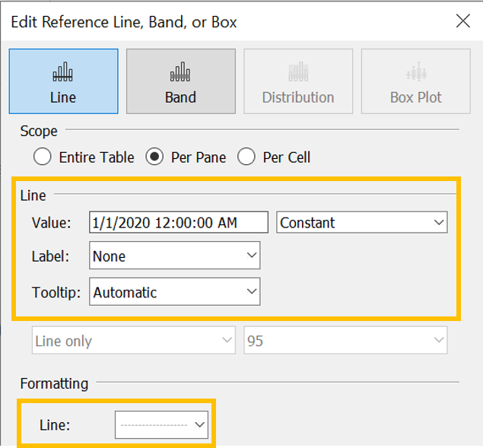This screenshot has width=483, height=448.
Task: Expand the Label dropdown showing None
Action: tap(175, 256)
